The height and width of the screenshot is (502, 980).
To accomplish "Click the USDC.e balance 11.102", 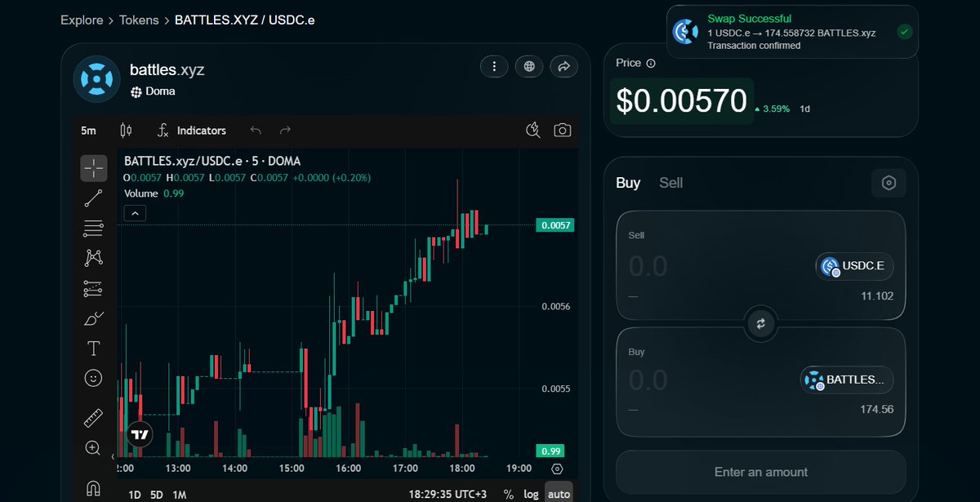I will [x=877, y=295].
